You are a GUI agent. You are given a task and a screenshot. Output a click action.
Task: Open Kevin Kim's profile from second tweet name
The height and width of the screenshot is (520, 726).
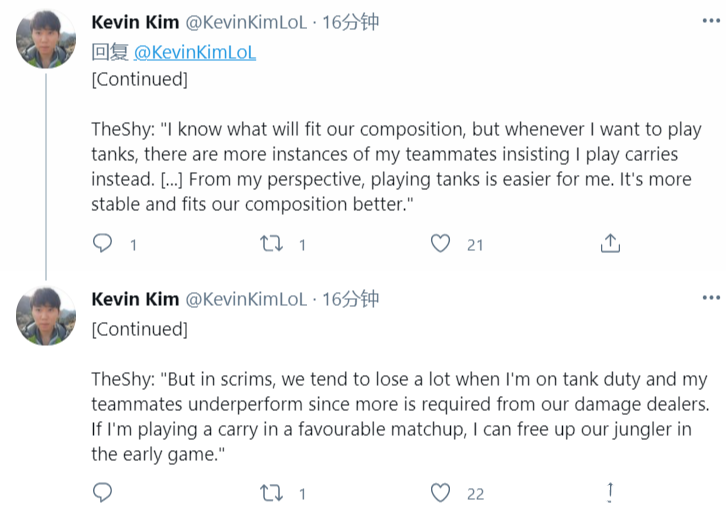pos(135,299)
